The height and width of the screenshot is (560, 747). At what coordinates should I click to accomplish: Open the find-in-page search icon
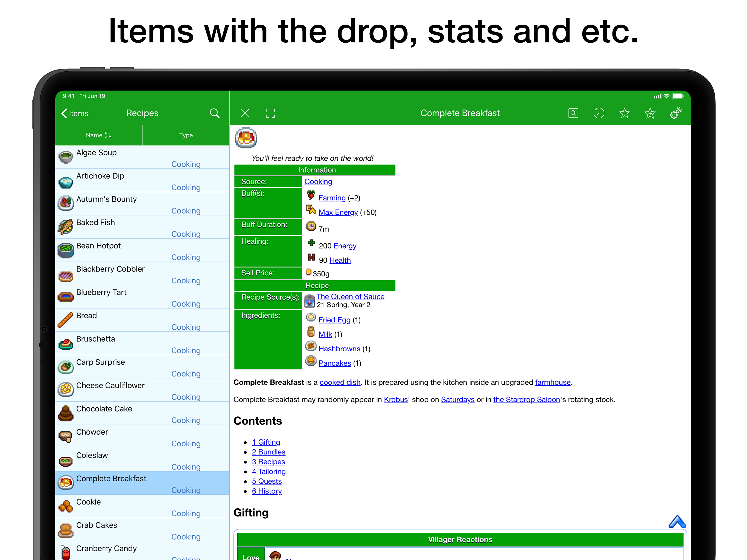pos(573,113)
